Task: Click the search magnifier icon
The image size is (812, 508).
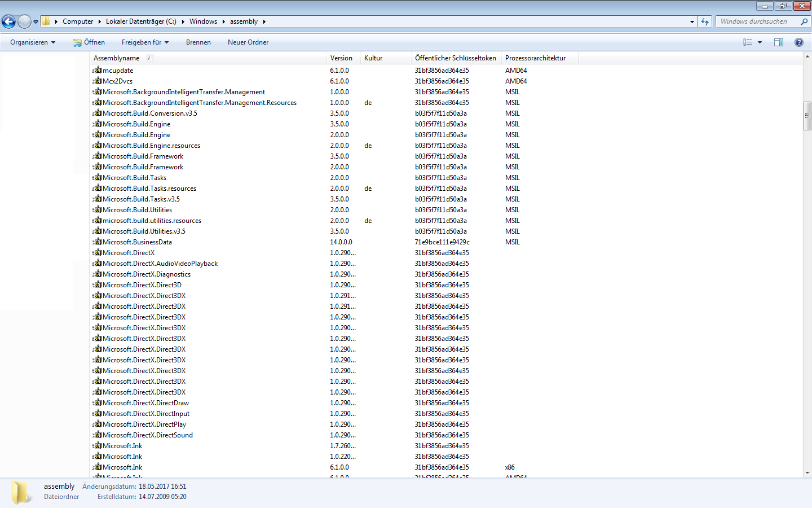Action: click(804, 21)
